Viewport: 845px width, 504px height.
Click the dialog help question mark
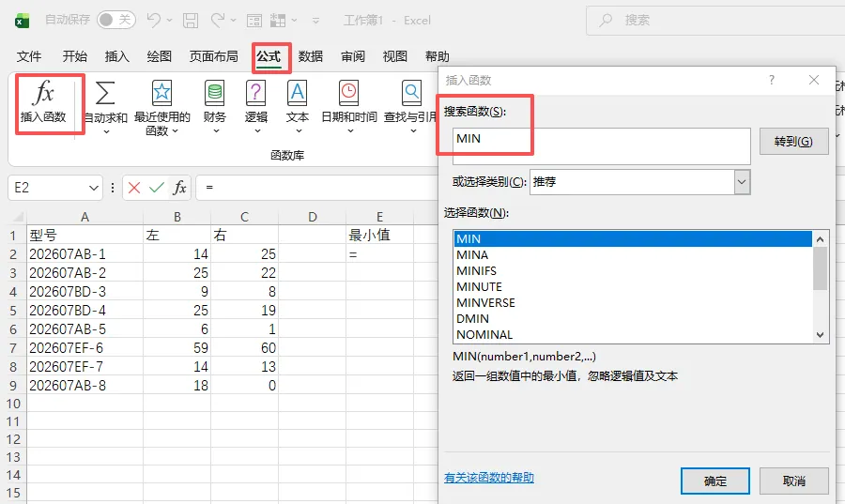click(x=772, y=80)
